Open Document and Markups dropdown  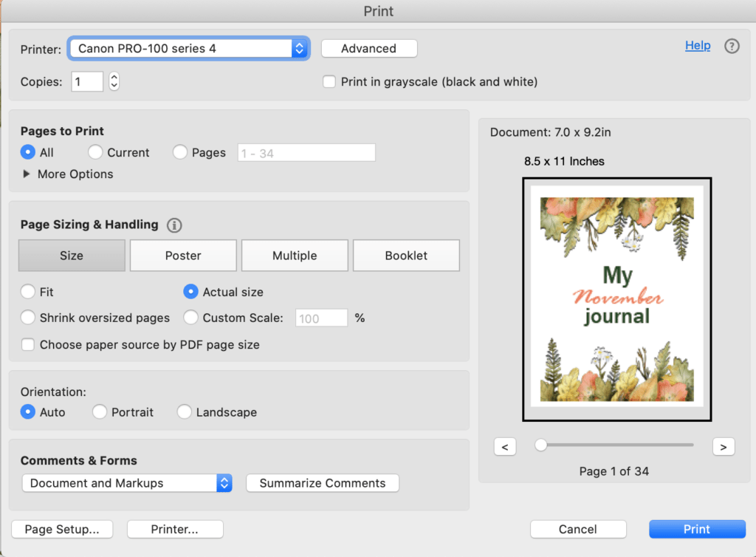click(127, 482)
